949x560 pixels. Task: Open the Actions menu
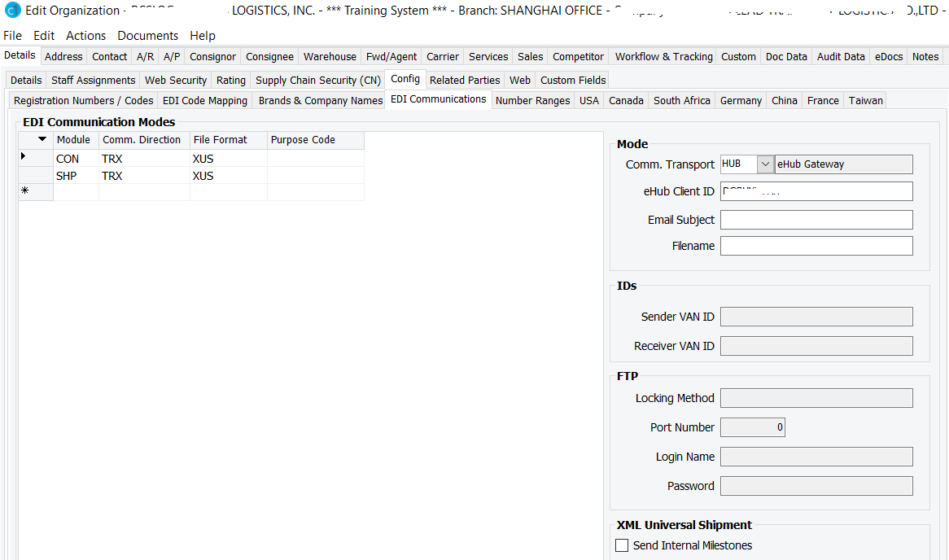[x=86, y=36]
